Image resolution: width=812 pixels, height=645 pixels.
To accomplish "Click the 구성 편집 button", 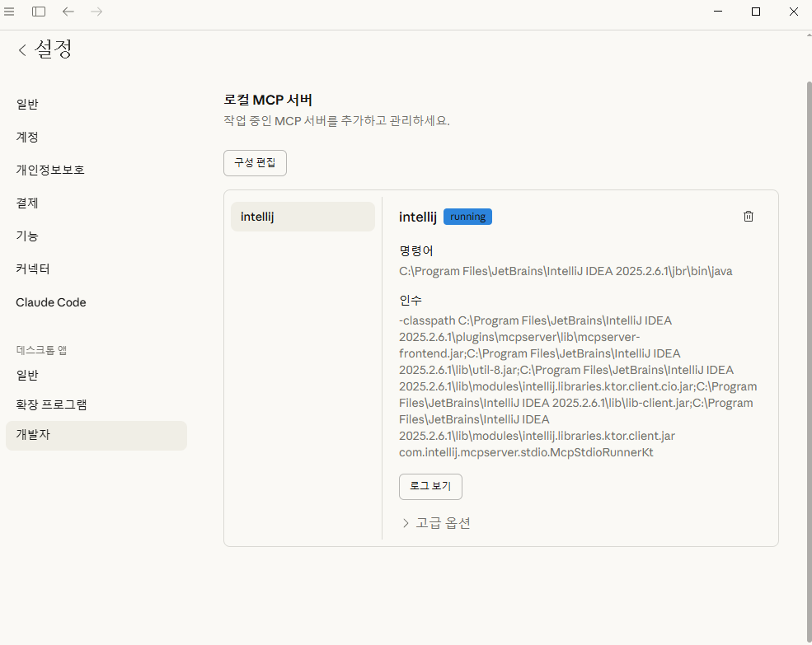I will point(255,163).
